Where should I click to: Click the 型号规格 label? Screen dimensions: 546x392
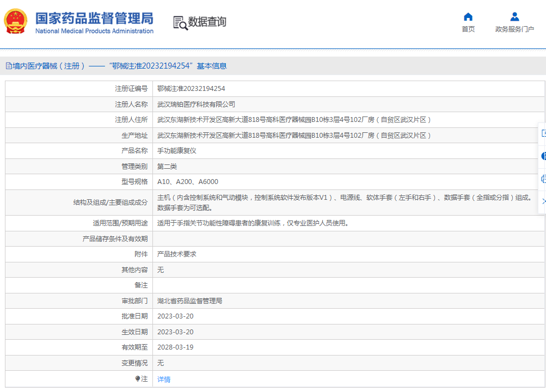(134, 182)
